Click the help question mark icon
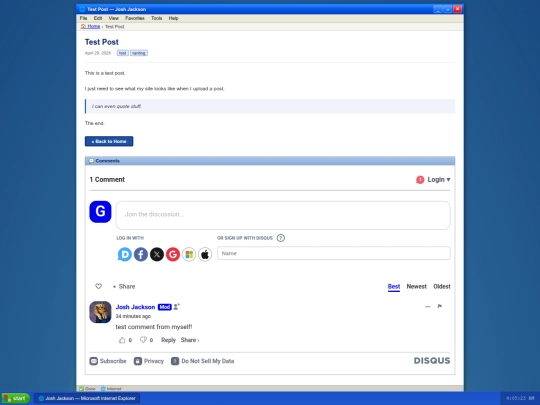 pyautogui.click(x=281, y=238)
